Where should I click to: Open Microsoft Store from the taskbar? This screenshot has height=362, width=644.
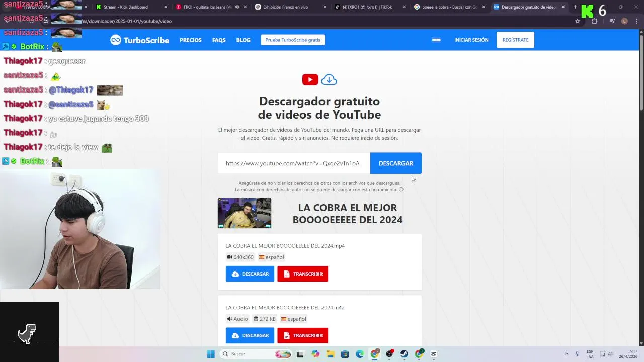(x=345, y=354)
